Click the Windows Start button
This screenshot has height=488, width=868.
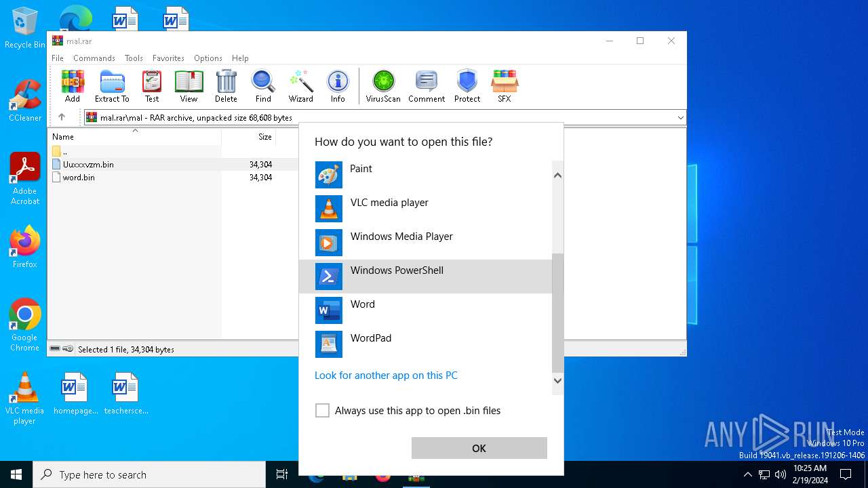tap(16, 474)
